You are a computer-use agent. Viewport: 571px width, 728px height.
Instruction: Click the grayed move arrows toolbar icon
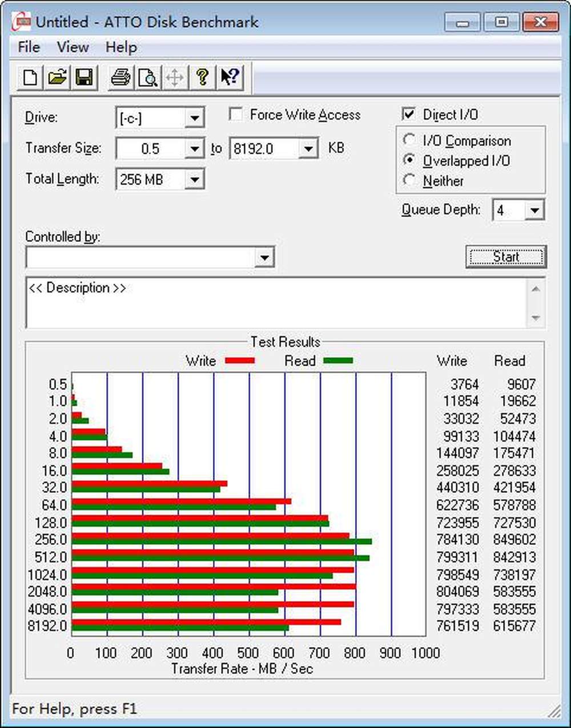point(175,78)
